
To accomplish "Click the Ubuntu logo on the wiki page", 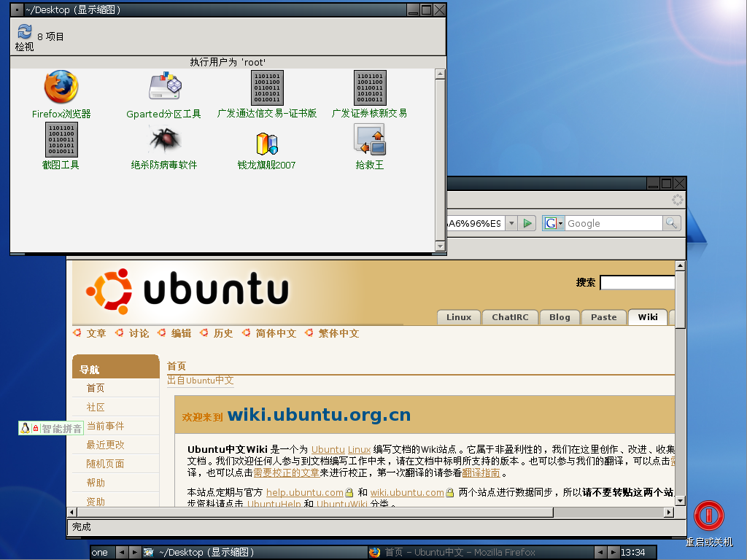I will pos(187,290).
